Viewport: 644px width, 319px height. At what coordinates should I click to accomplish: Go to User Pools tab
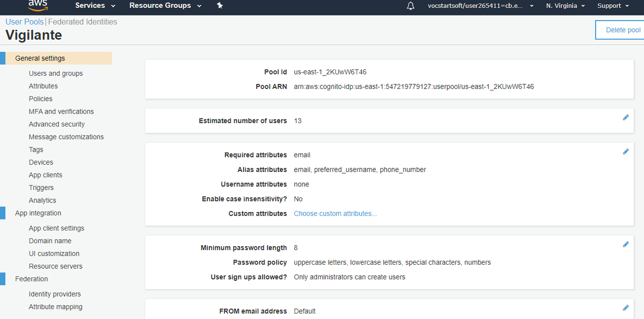click(24, 22)
